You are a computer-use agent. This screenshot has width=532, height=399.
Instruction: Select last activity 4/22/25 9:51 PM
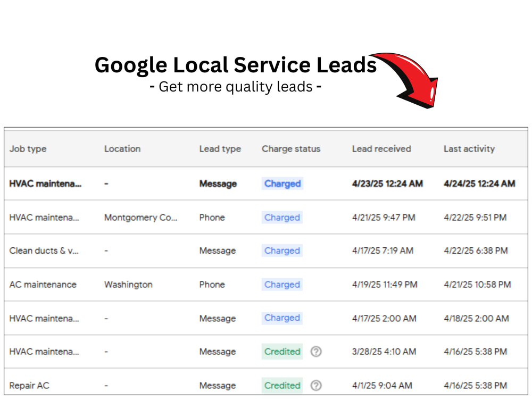475,218
